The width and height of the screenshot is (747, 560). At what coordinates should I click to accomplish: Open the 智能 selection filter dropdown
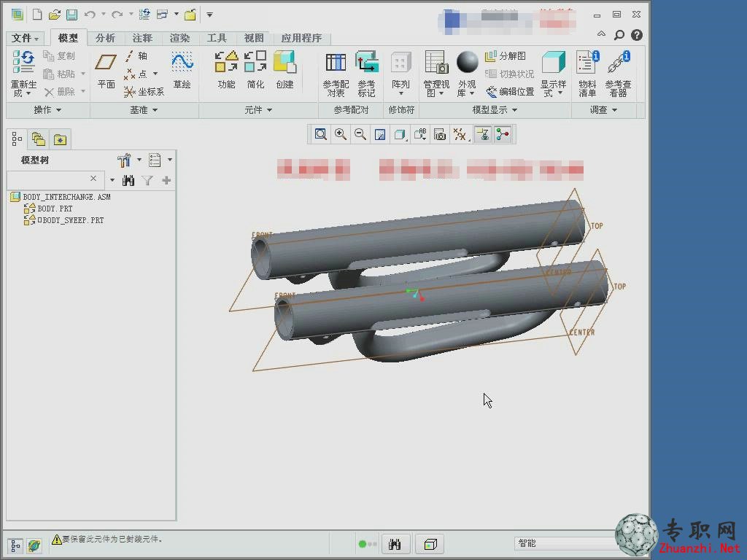click(565, 543)
